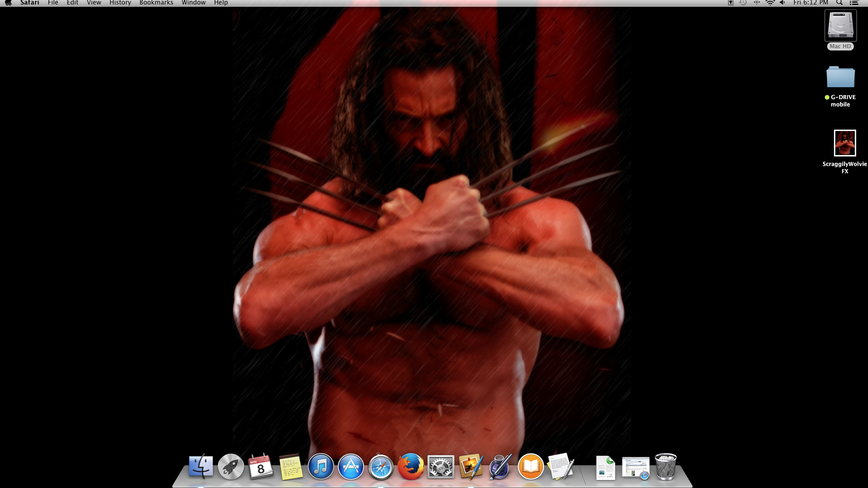Image resolution: width=868 pixels, height=488 pixels.
Task: Launch iBooks orange icon in Dock
Action: pos(531,466)
